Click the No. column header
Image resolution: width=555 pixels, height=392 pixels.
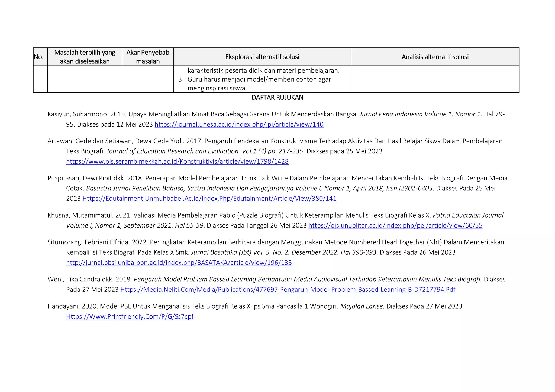click(39, 57)
